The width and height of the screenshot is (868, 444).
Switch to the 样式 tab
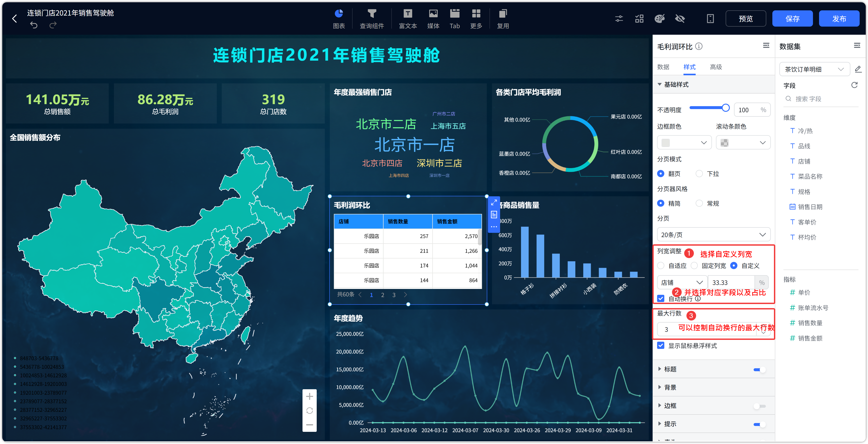tap(689, 67)
